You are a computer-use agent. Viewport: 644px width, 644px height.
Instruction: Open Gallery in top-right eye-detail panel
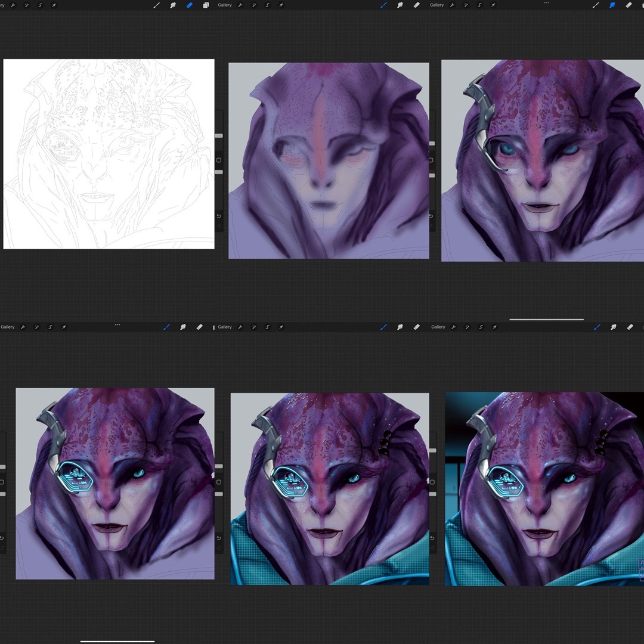pyautogui.click(x=436, y=5)
